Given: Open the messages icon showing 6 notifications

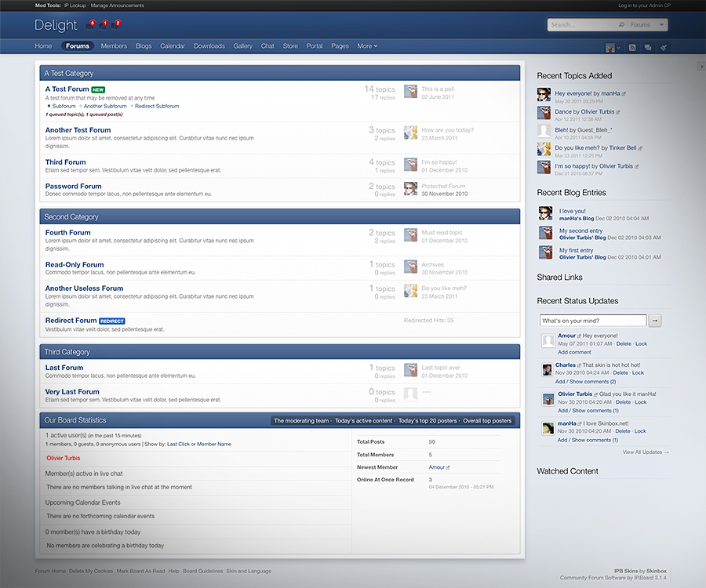Looking at the screenshot, I should [x=89, y=25].
